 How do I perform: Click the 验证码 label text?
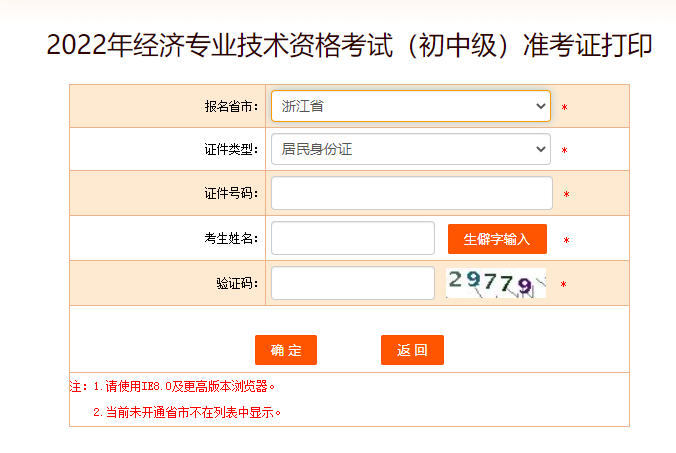(x=236, y=283)
